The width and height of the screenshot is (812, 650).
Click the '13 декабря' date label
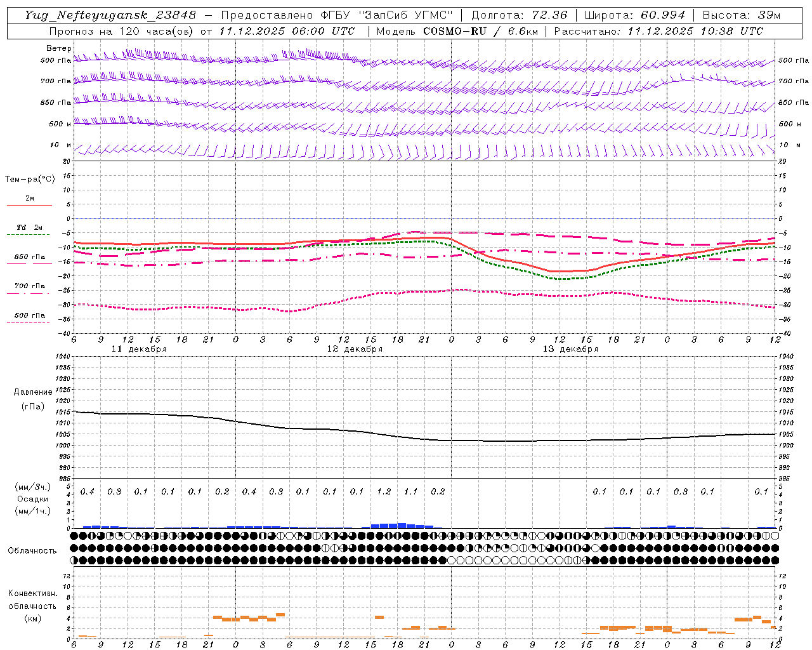click(570, 349)
